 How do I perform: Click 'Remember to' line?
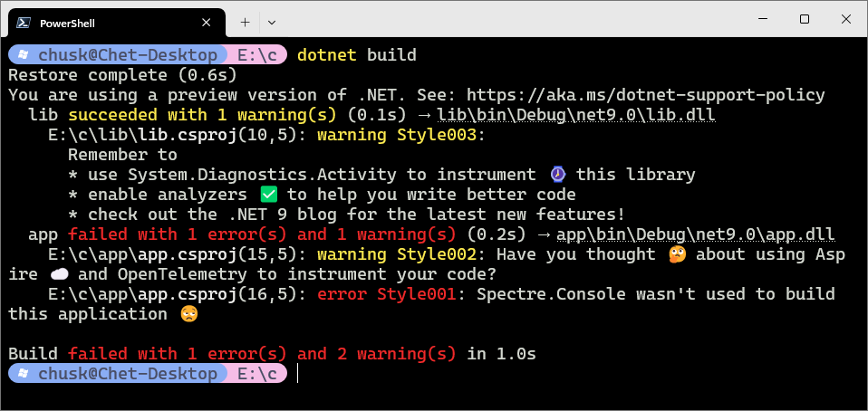[x=122, y=155]
